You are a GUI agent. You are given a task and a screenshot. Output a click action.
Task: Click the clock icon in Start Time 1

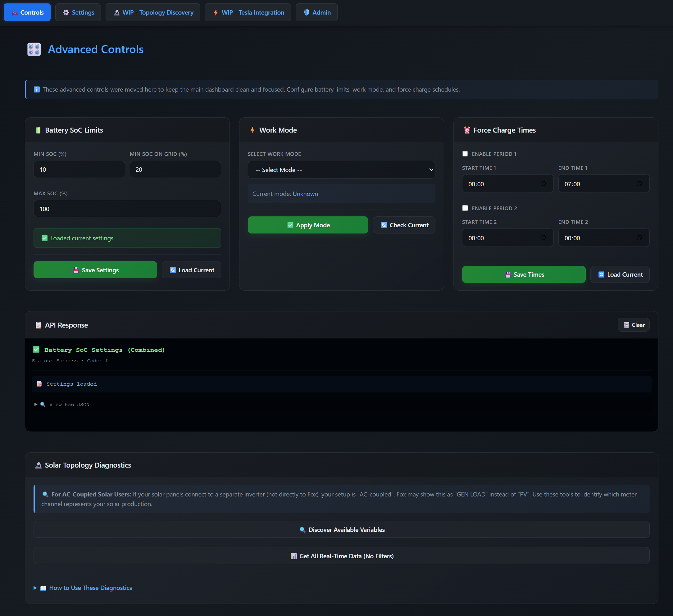tap(543, 184)
